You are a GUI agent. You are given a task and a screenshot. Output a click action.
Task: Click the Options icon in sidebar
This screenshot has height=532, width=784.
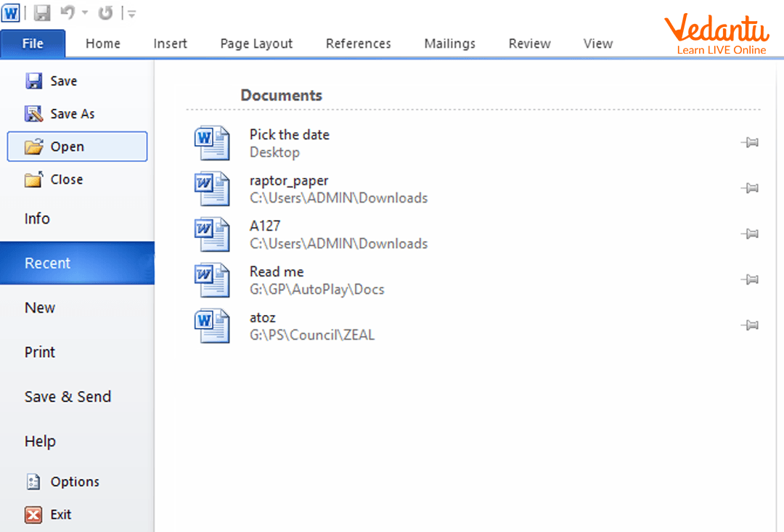[x=33, y=481]
